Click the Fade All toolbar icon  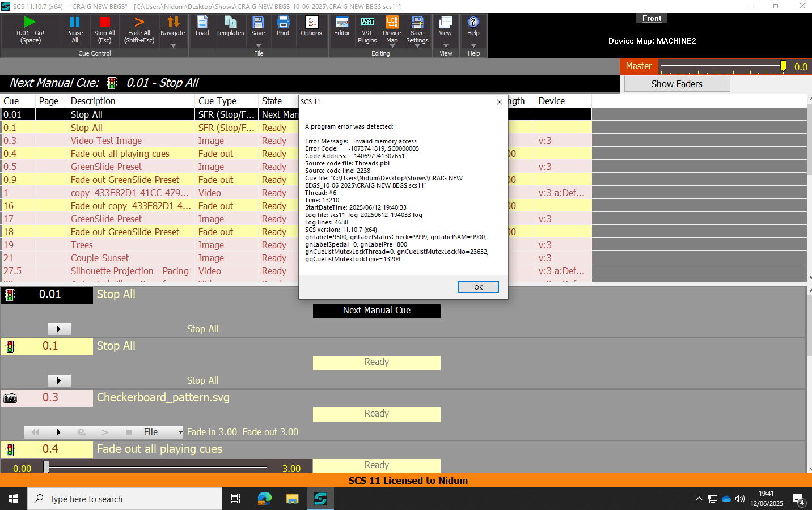pyautogui.click(x=139, y=22)
